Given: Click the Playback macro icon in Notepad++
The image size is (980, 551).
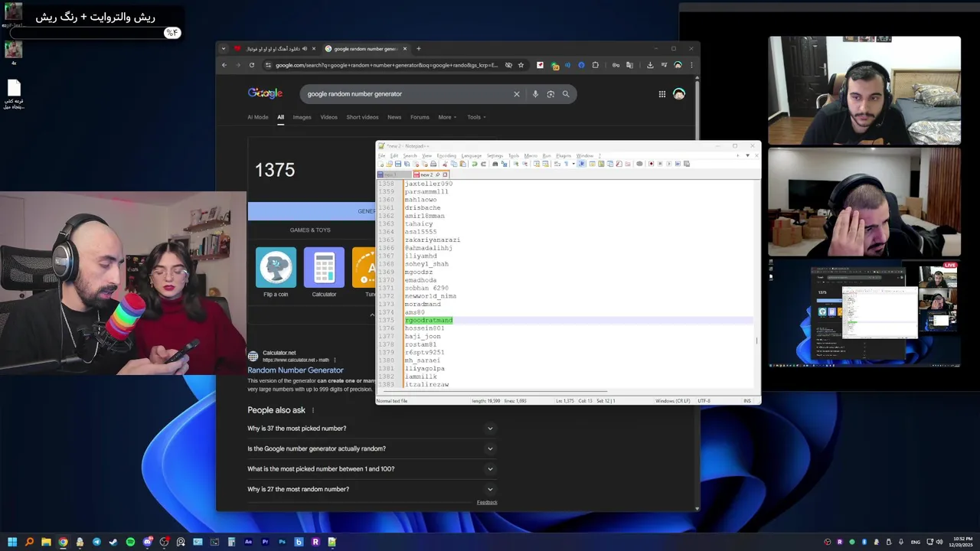Looking at the screenshot, I should point(668,164).
